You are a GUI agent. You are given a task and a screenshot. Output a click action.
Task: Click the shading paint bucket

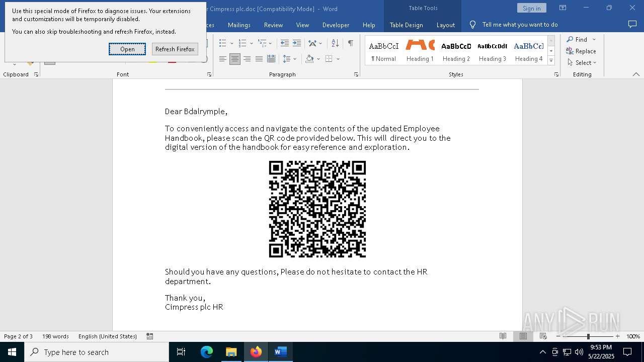(309, 59)
